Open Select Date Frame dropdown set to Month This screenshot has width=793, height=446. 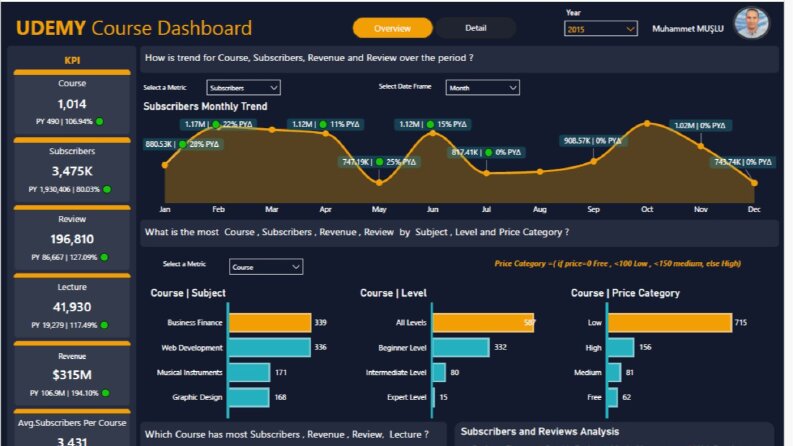click(482, 87)
